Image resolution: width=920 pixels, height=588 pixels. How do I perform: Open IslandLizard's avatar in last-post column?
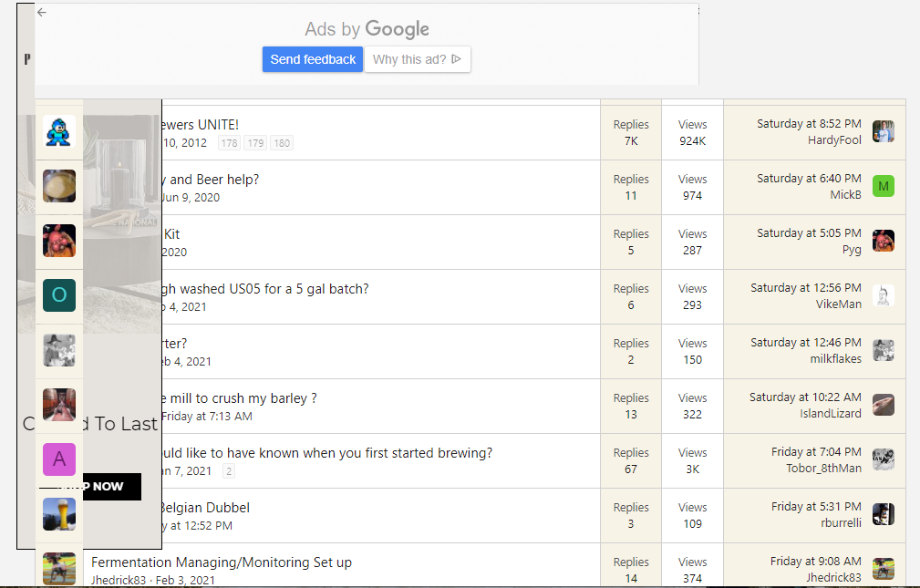click(x=883, y=405)
